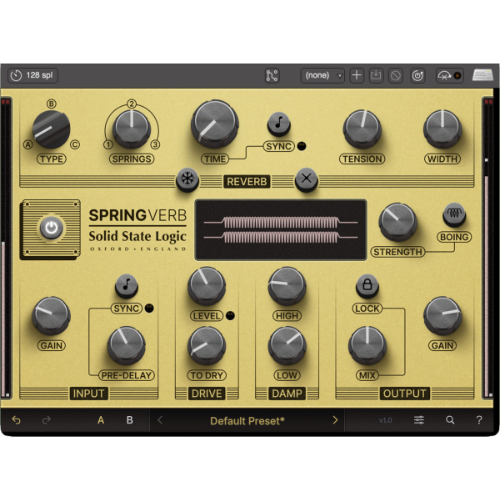Click the 128 spl latency indicator
Image resolution: width=500 pixels, height=500 pixels.
tap(32, 75)
